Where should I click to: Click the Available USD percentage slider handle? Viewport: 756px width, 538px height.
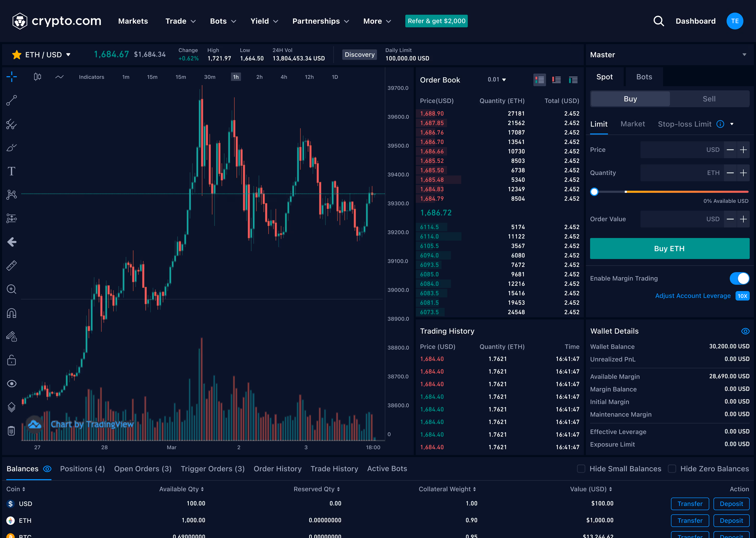click(x=594, y=192)
